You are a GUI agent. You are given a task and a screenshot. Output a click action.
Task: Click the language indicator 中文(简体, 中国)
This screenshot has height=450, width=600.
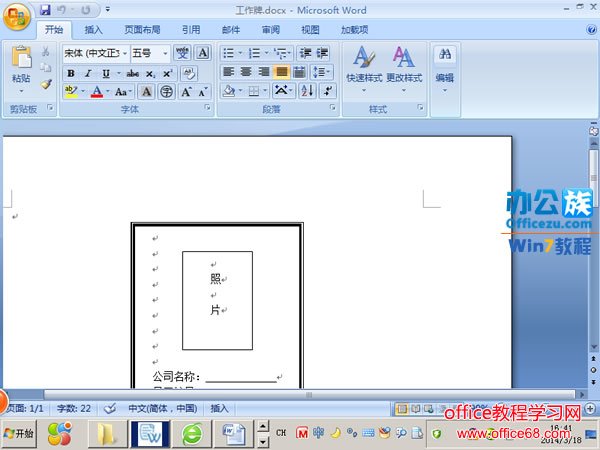[x=163, y=409]
